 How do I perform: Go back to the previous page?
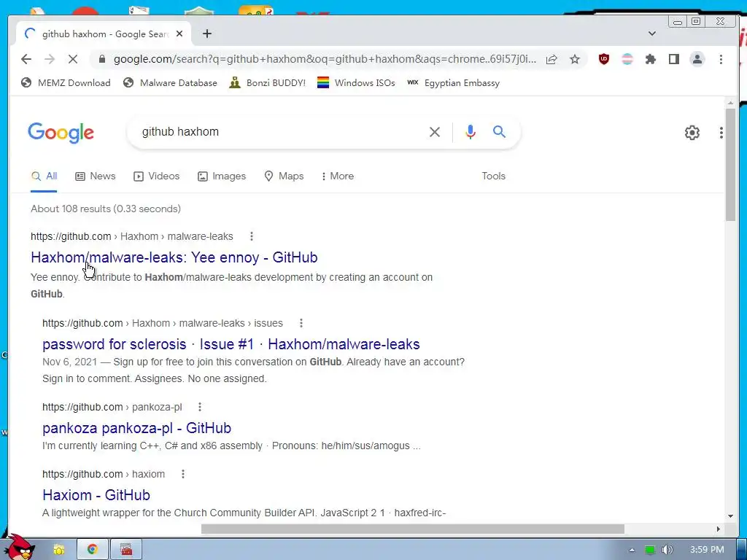(26, 59)
